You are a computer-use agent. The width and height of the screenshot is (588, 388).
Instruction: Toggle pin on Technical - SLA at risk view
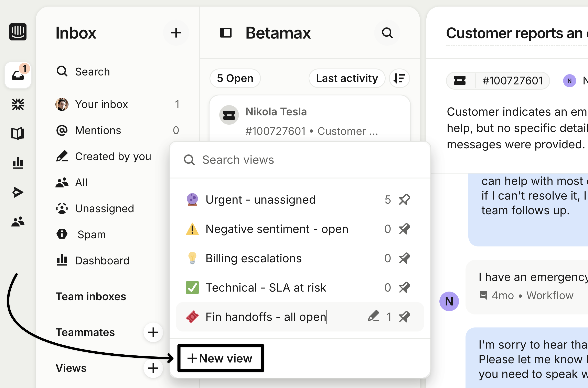coord(404,287)
